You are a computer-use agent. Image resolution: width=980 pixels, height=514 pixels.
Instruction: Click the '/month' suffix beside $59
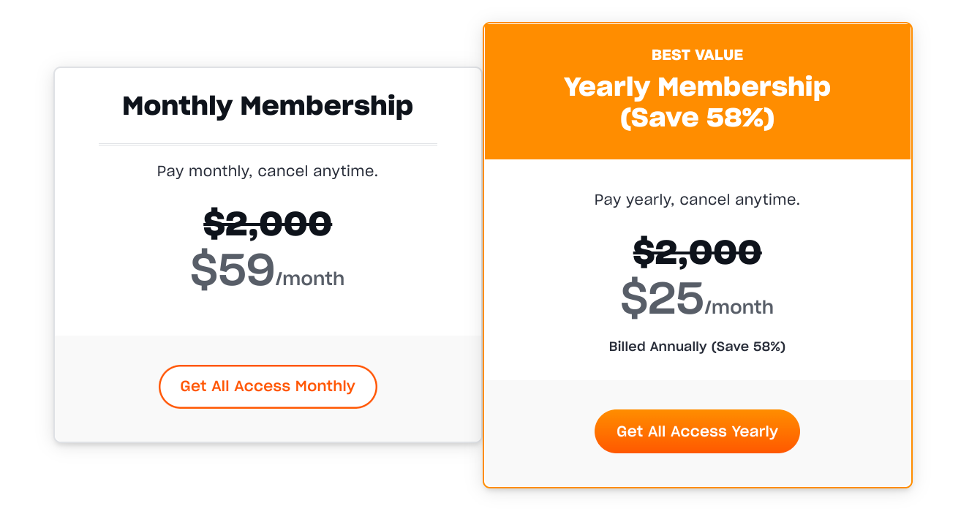310,279
